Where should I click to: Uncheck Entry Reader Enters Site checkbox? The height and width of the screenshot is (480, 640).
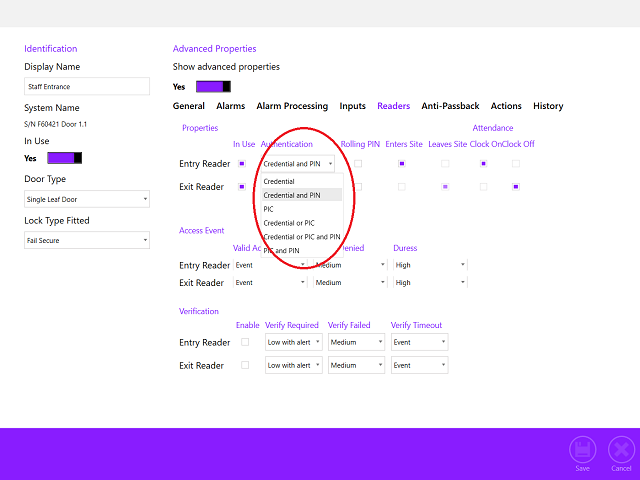(402, 163)
